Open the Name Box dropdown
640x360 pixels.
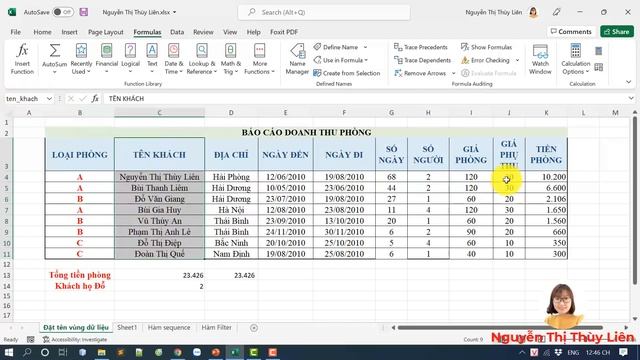[49, 98]
